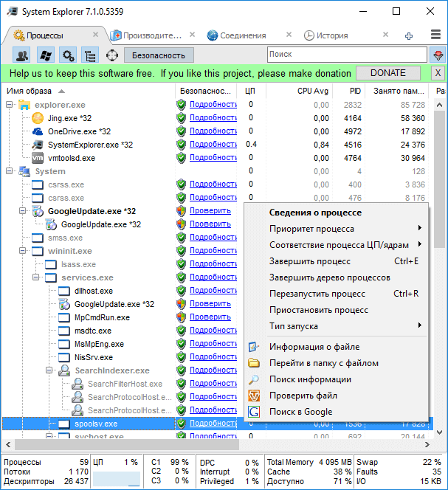Open Подробности link for Jing.exe
The image size is (448, 490).
pos(213,118)
